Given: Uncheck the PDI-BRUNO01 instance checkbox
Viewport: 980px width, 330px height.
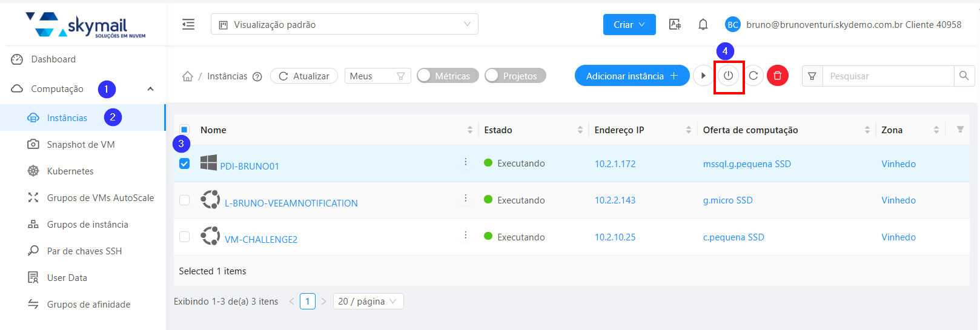Looking at the screenshot, I should [x=185, y=163].
